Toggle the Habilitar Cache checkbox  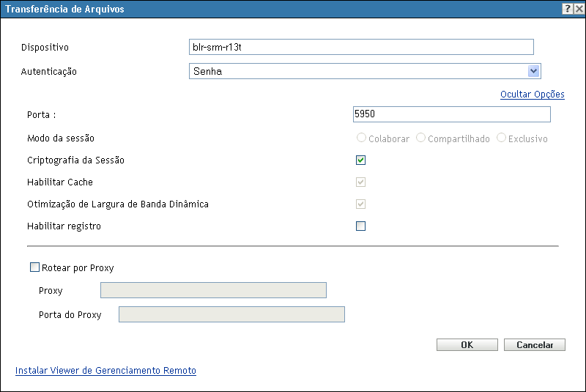pyautogui.click(x=361, y=182)
